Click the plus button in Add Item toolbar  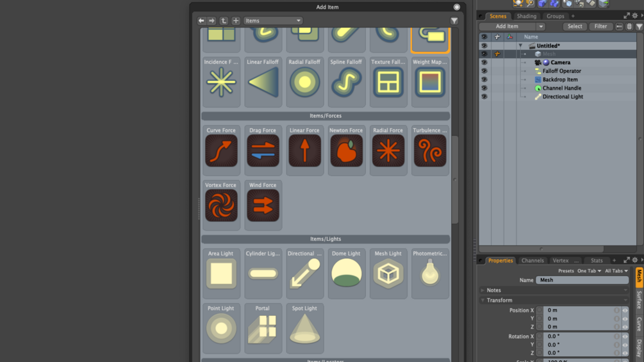pos(236,21)
